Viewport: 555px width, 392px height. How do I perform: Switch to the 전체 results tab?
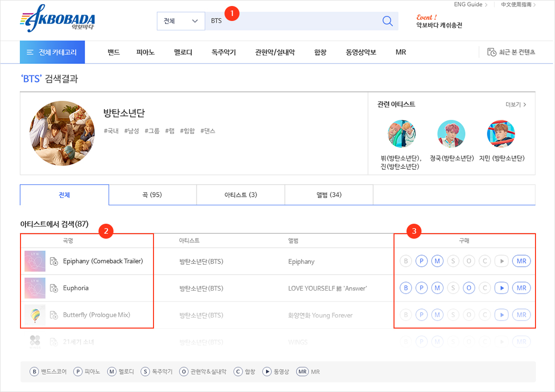click(64, 195)
